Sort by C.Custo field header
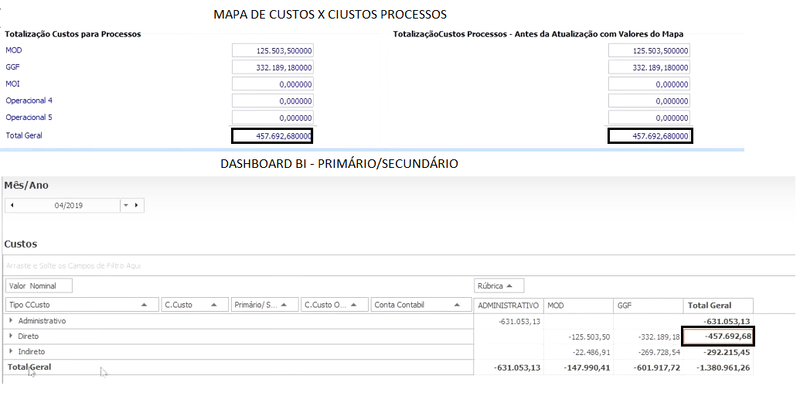The height and width of the screenshot is (410, 800). (x=195, y=305)
